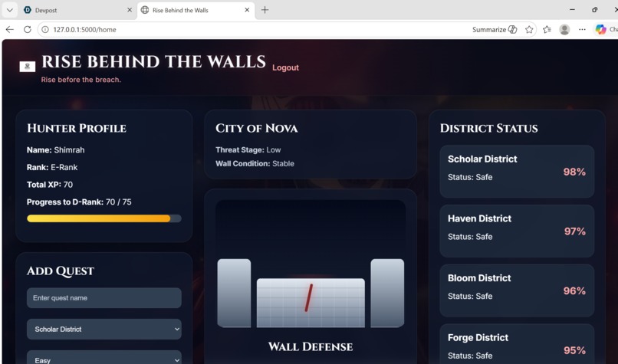Click the Rank: E-Rank text

(52, 167)
